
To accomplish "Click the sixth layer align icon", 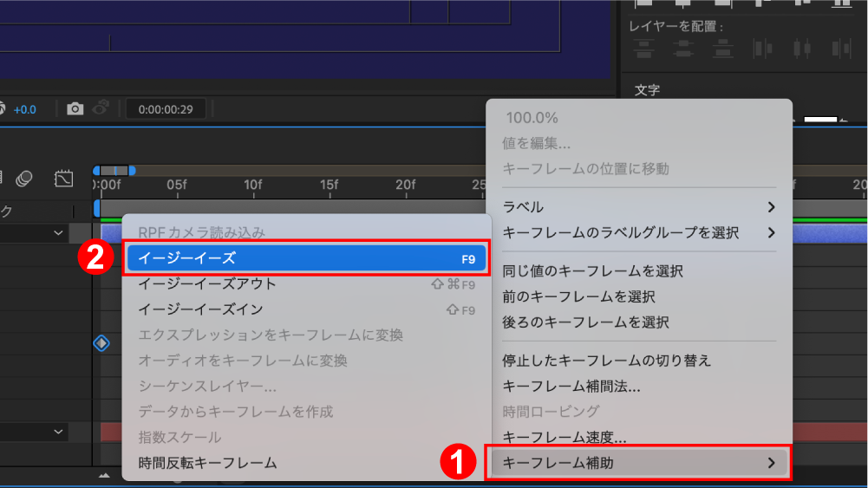I will (x=841, y=49).
